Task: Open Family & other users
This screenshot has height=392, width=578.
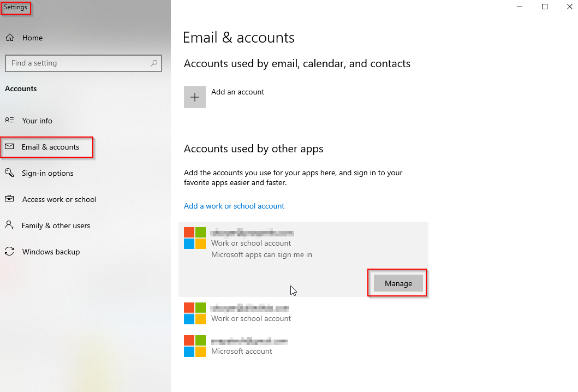Action: [56, 225]
